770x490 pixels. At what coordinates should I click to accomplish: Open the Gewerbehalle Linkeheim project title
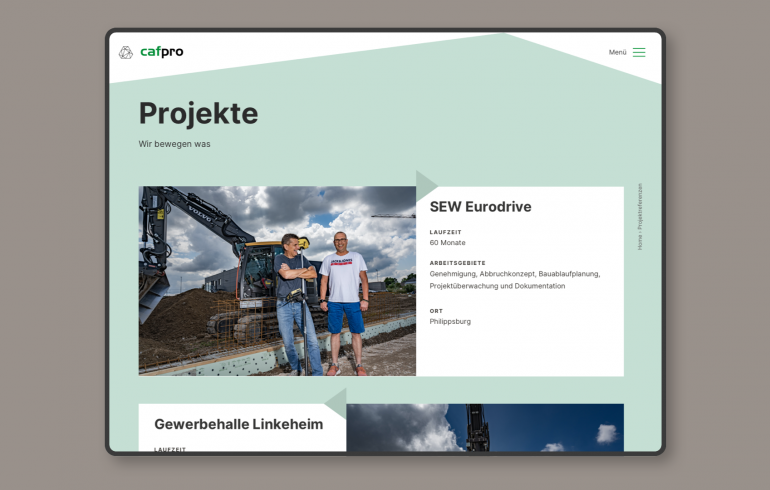(239, 424)
